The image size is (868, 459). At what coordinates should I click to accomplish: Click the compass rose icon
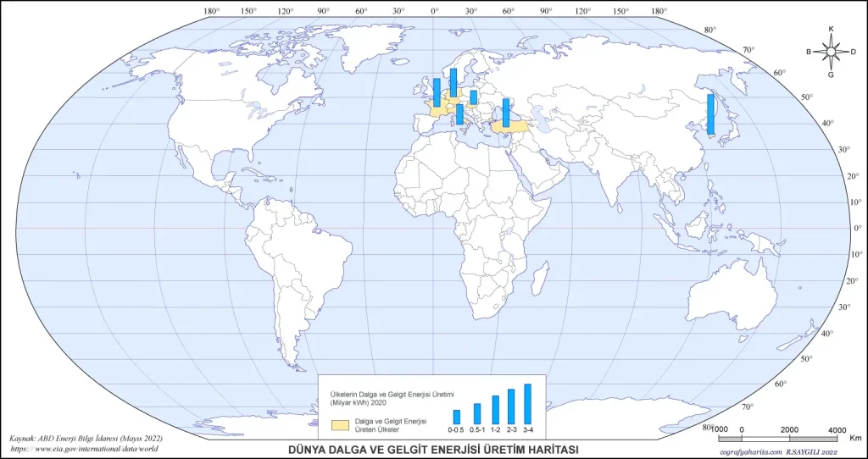point(831,52)
